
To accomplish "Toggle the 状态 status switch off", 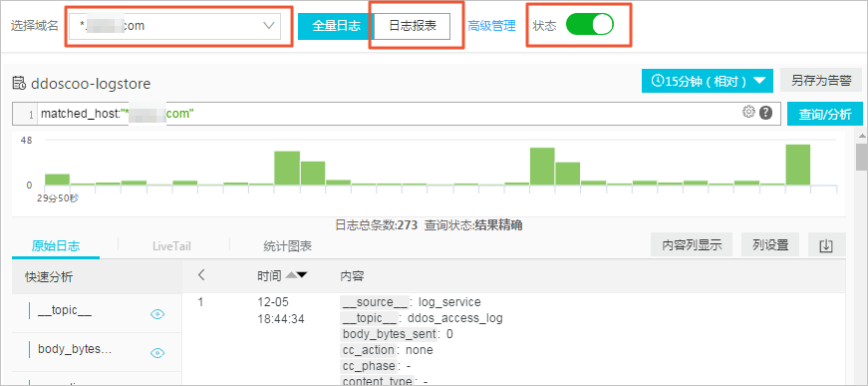I will point(590,25).
